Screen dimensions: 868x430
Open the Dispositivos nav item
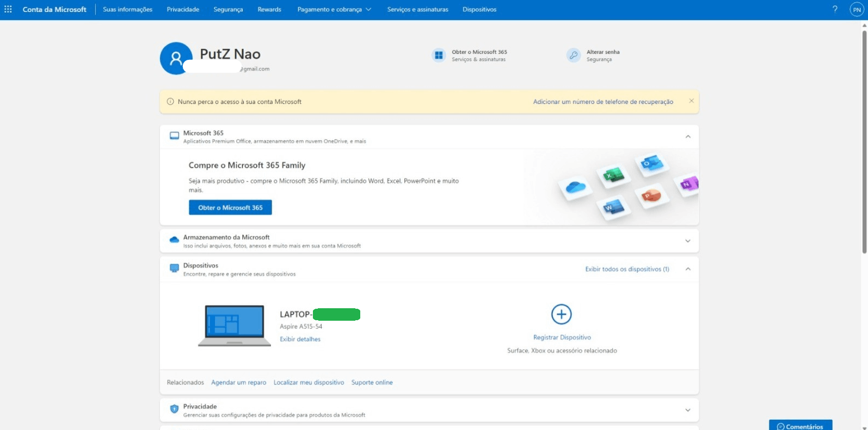[x=479, y=9]
